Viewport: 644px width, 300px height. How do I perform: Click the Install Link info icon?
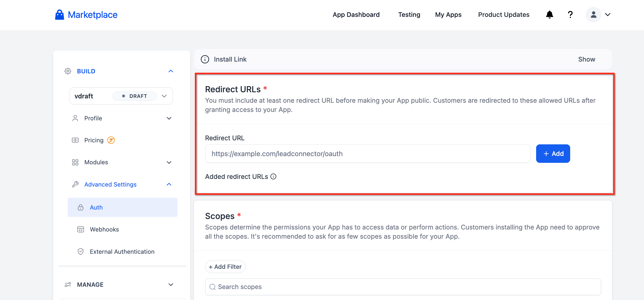point(205,59)
